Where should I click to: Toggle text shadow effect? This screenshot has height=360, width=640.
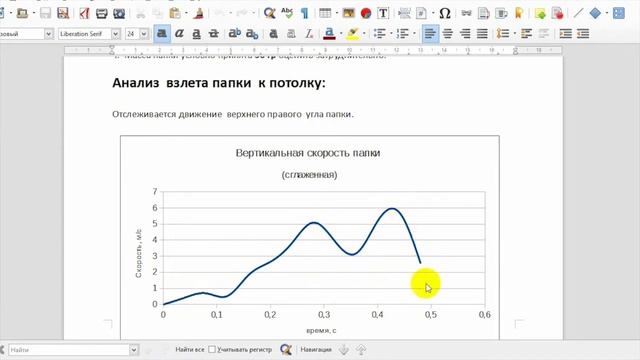(273, 33)
